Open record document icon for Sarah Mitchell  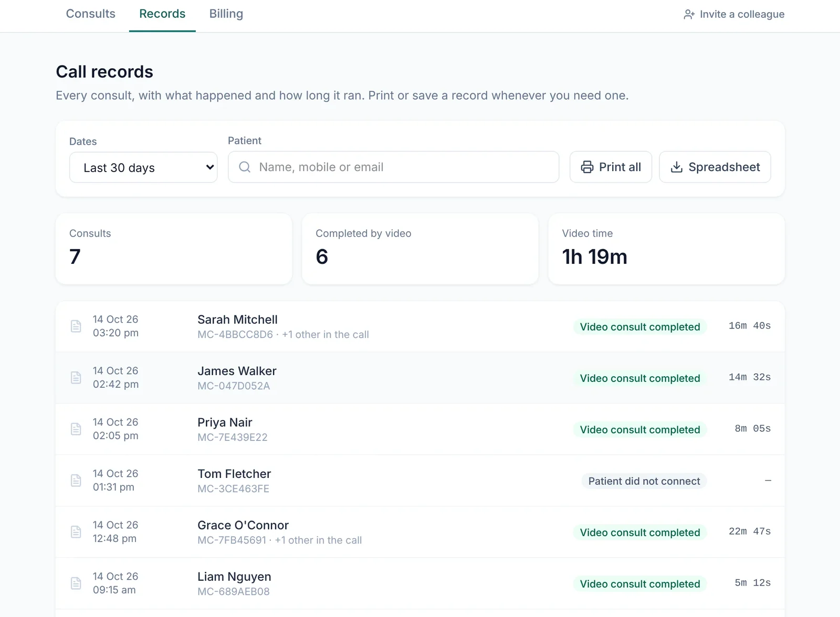76,326
